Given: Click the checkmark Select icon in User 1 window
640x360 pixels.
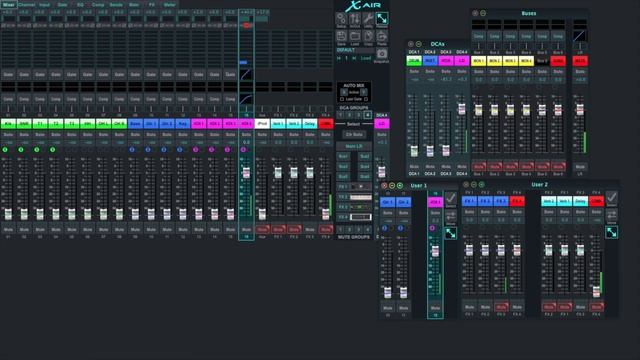Looking at the screenshot, I should (451, 199).
